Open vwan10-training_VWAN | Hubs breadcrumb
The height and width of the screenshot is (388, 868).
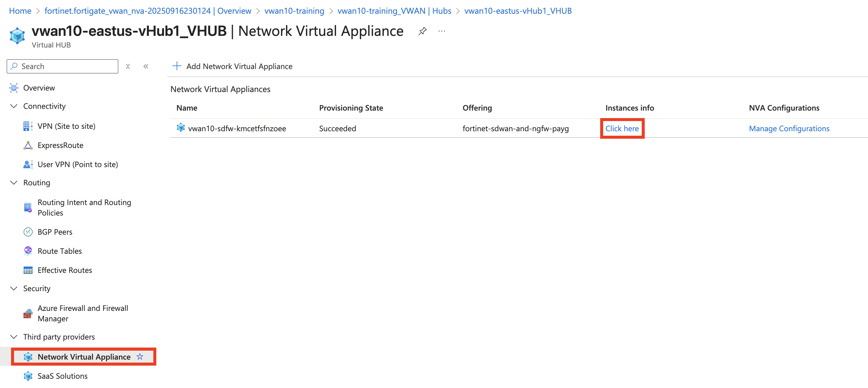[394, 11]
